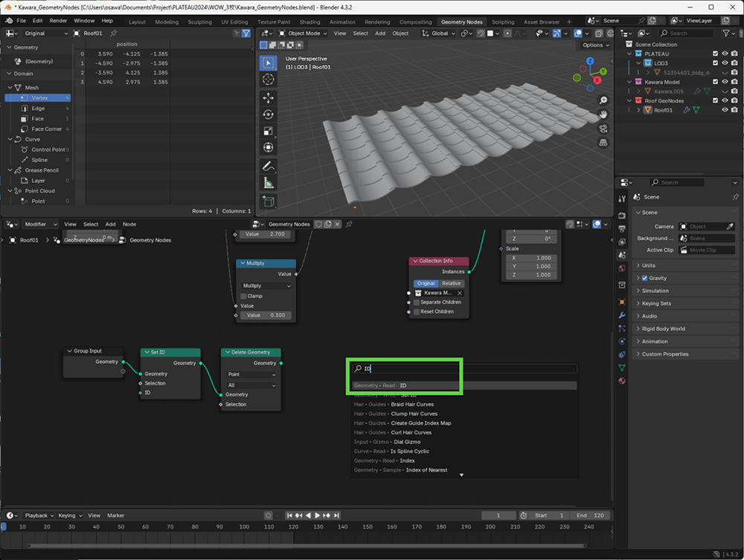Click the Value 0.300 slider field

pos(266,315)
